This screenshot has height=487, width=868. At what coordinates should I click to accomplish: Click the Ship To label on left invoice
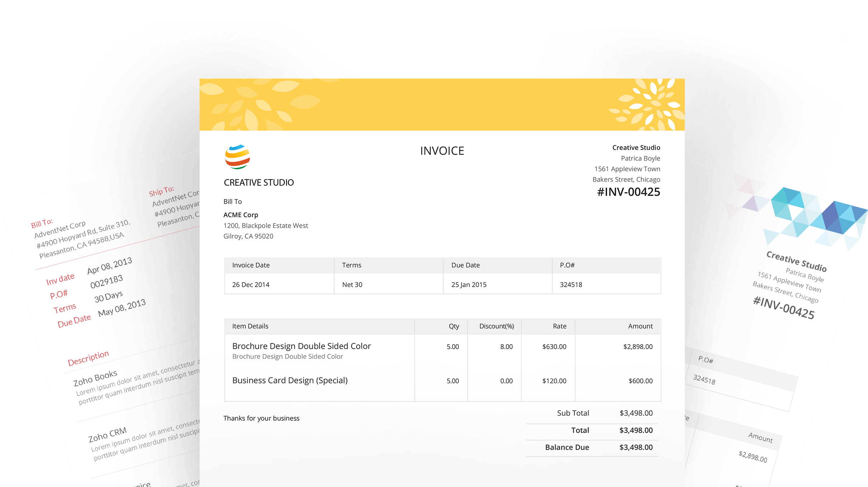pyautogui.click(x=161, y=191)
